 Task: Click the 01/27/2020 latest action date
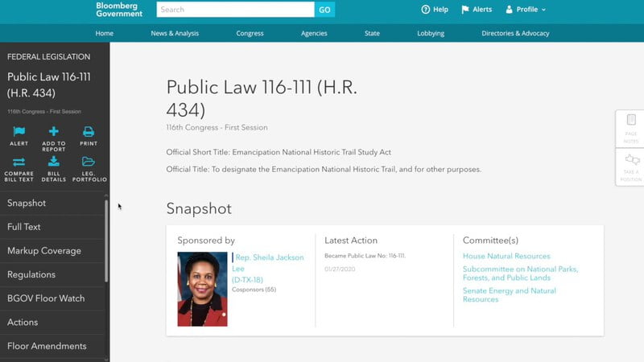[340, 269]
